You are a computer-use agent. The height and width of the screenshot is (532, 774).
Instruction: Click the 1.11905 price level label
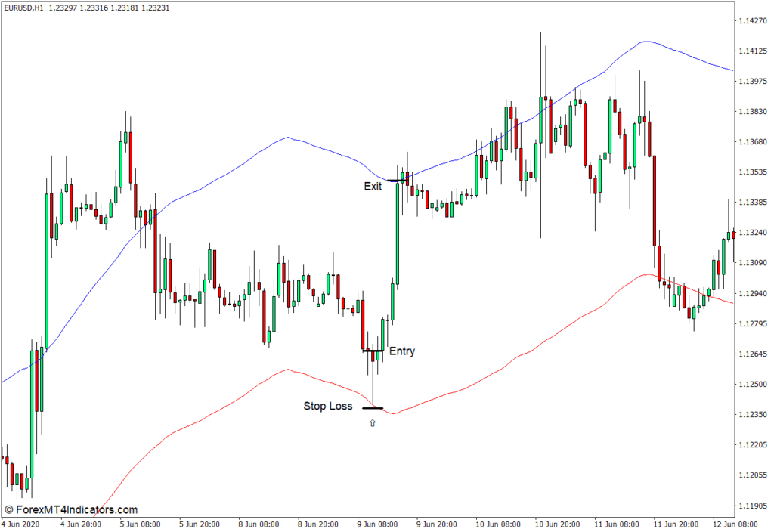pyautogui.click(x=754, y=506)
